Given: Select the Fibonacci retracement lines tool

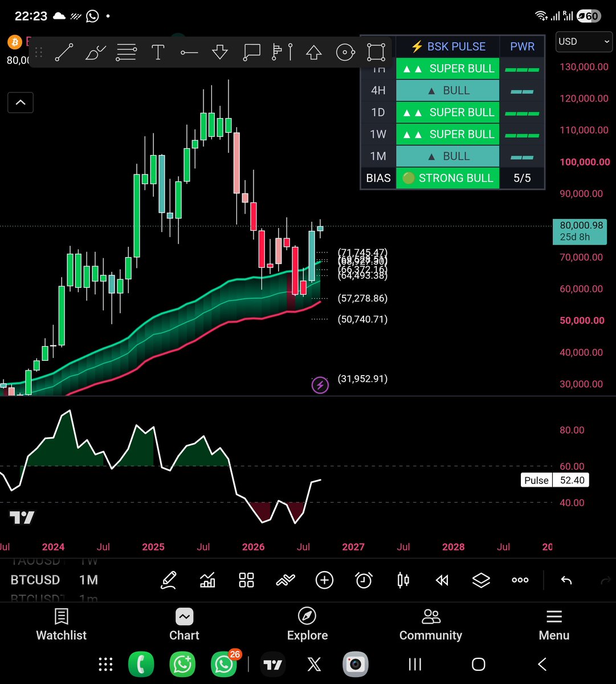Looking at the screenshot, I should pyautogui.click(x=126, y=52).
